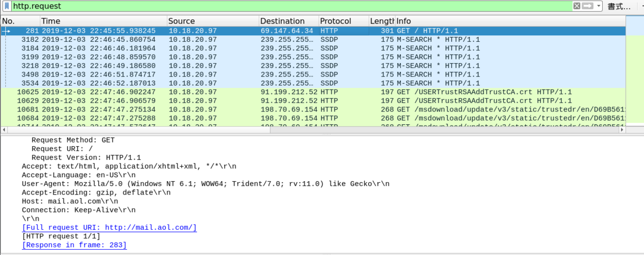Select the Accept: text/html header line
644x255 pixels.
tap(129, 166)
